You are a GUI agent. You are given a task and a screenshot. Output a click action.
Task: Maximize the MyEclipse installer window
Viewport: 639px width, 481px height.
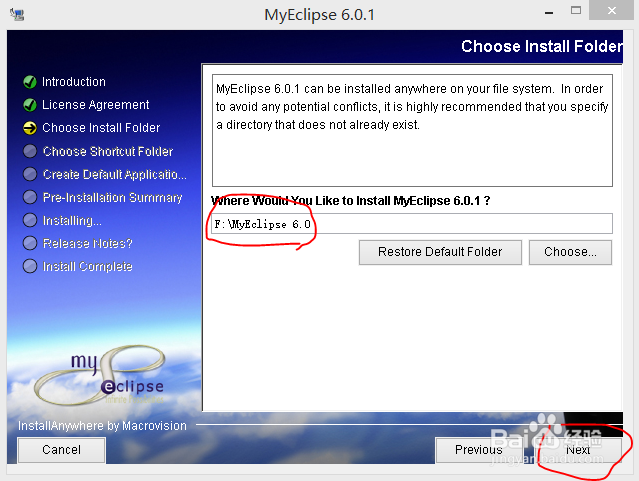click(x=576, y=11)
